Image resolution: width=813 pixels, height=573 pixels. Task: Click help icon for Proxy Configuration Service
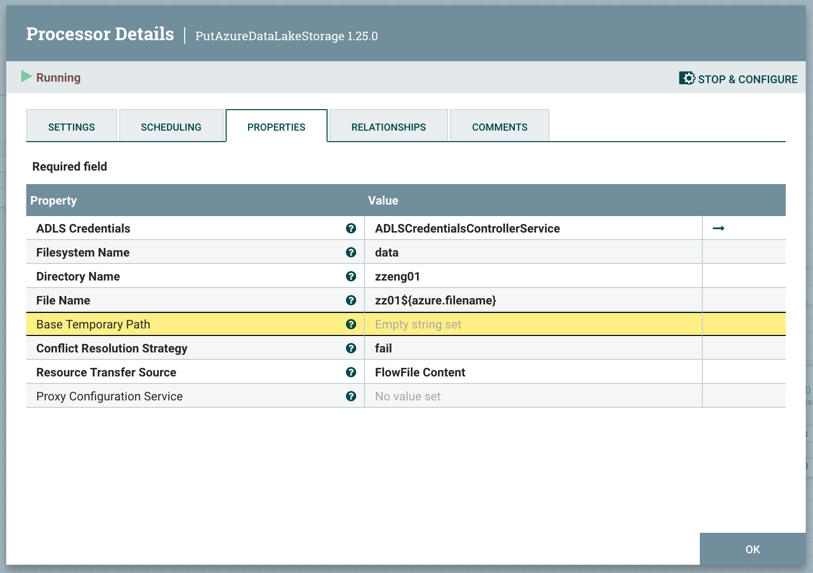click(351, 397)
